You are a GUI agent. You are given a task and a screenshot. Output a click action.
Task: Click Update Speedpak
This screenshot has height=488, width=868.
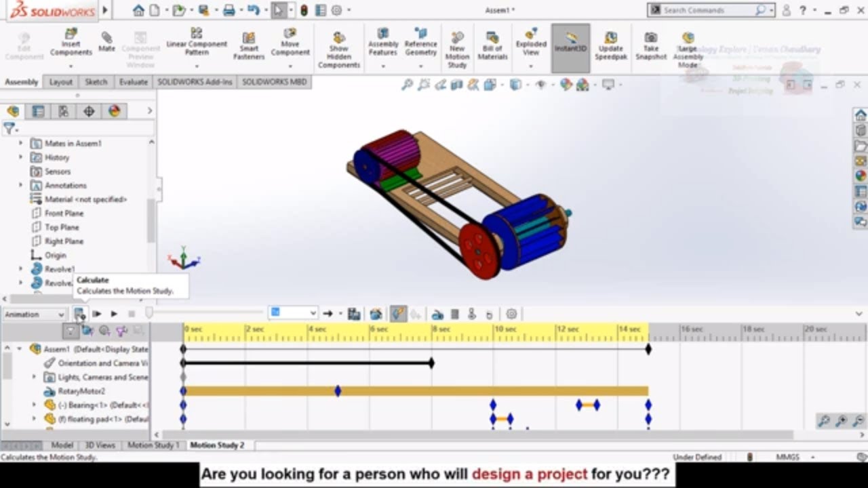pos(611,46)
